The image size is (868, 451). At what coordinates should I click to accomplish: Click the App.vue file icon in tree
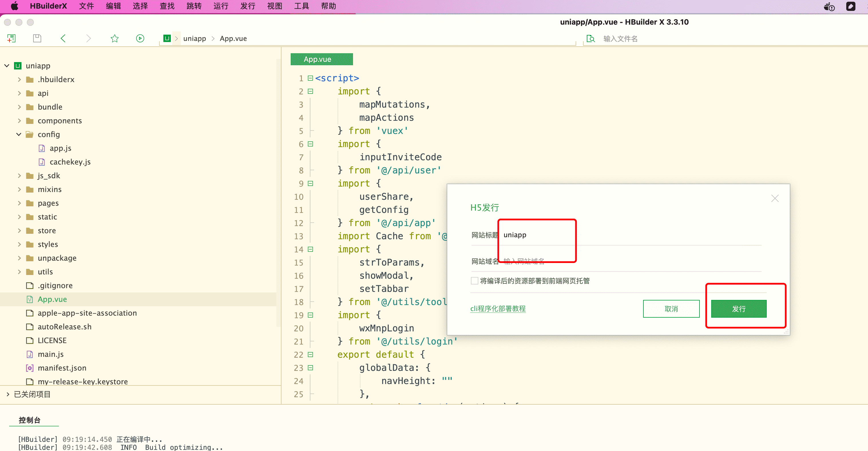[x=30, y=299]
